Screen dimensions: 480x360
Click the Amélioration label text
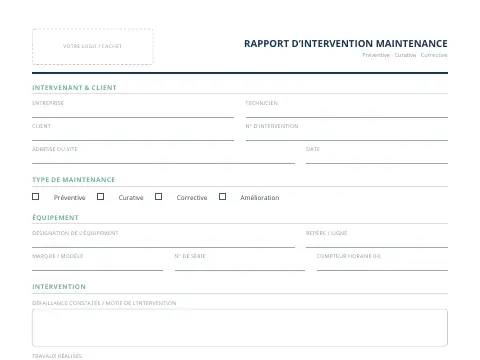click(x=260, y=198)
